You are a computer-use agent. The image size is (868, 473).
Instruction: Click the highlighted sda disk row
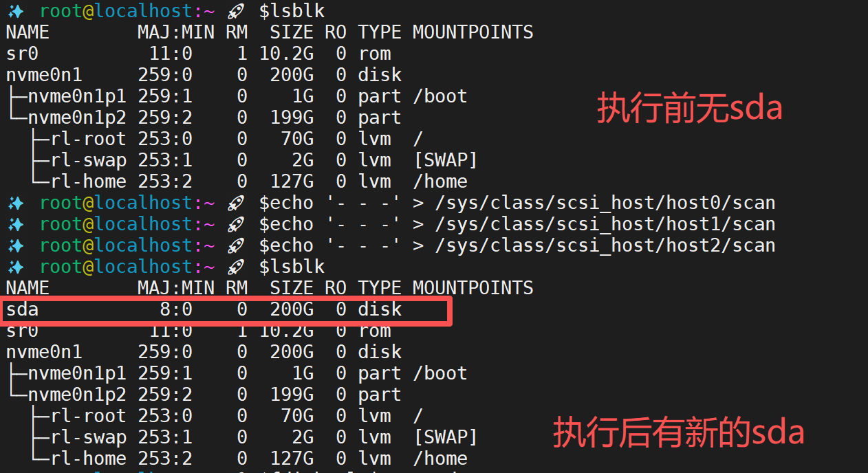[226, 311]
